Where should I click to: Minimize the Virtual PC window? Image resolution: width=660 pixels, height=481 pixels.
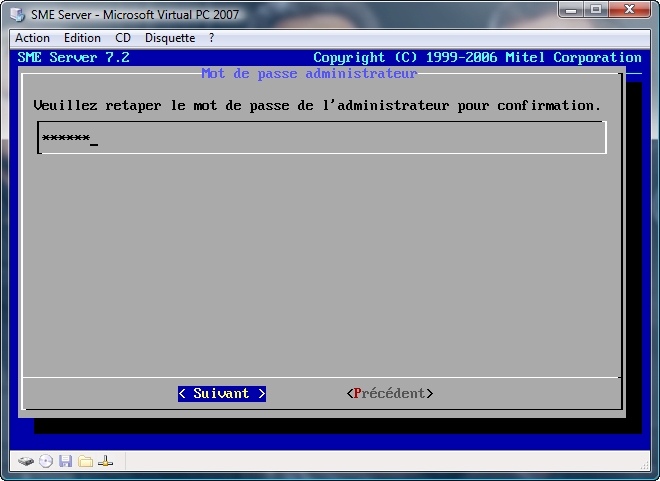pyautogui.click(x=571, y=10)
